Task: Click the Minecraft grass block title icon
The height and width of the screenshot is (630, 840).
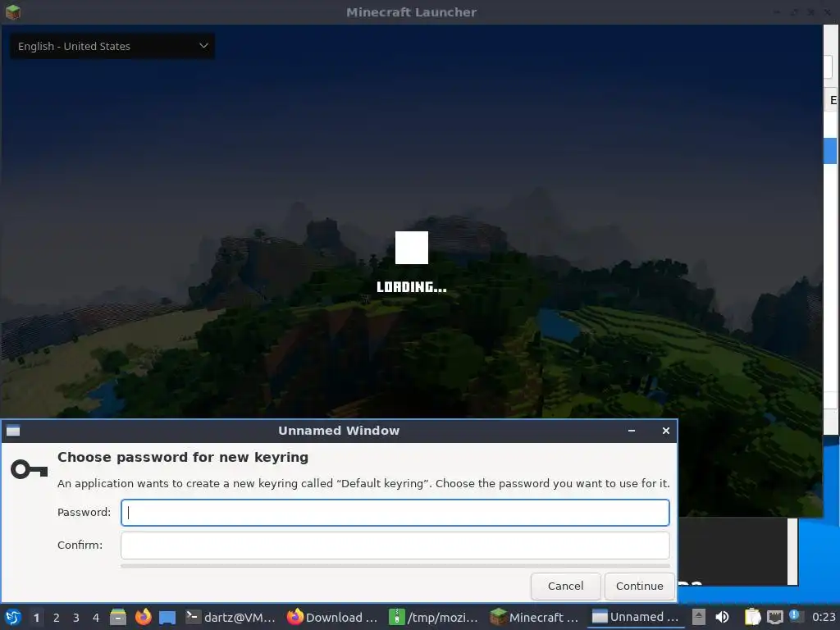Action: point(13,11)
